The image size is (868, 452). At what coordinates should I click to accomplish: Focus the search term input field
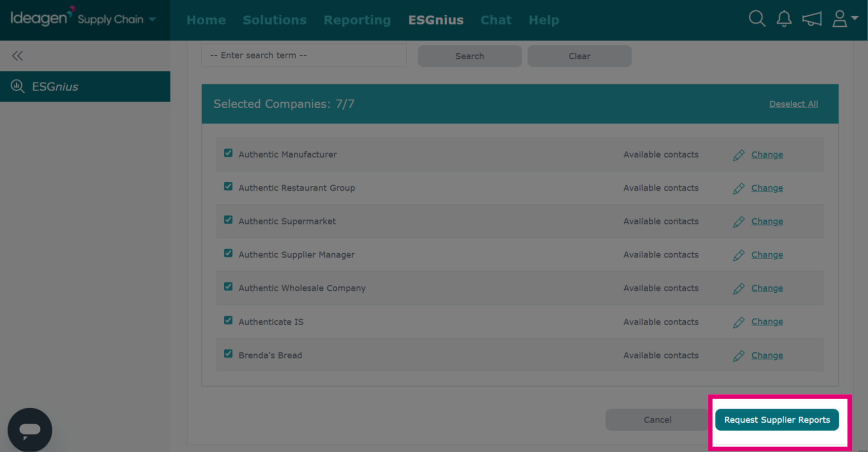click(304, 55)
